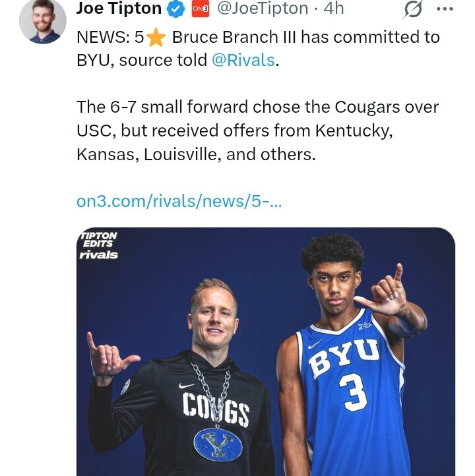475x476 pixels.
Task: Open the attached BYU commitment photo
Action: tap(265, 349)
